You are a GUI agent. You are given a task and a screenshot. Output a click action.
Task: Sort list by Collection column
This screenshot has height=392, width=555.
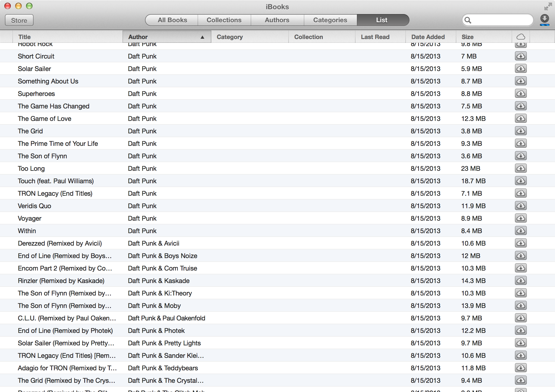tap(322, 37)
